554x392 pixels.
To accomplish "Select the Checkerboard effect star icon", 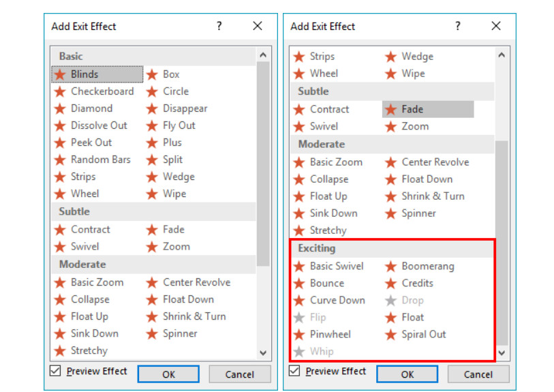I will click(60, 91).
